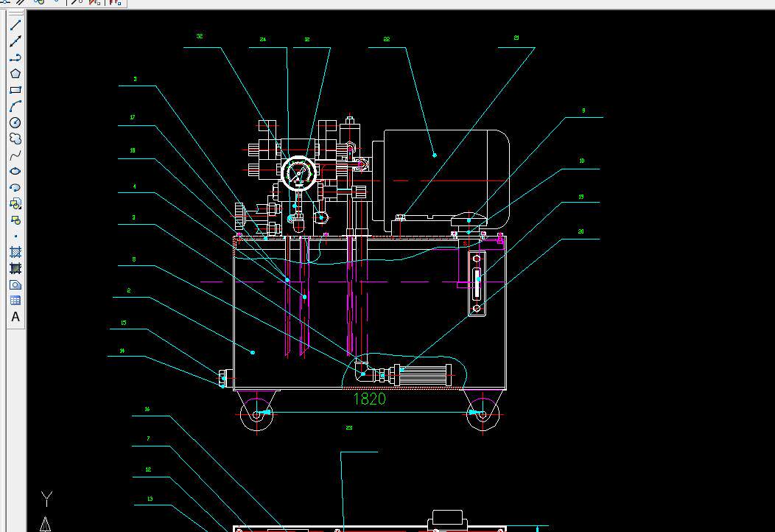The height and width of the screenshot is (532, 775).
Task: Select part label 13 in lower view
Action: (x=150, y=500)
